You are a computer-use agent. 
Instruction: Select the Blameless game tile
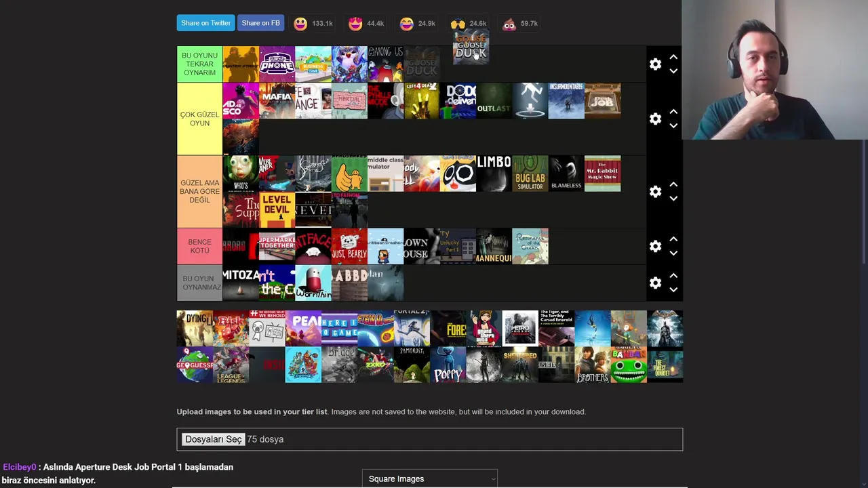(x=566, y=174)
